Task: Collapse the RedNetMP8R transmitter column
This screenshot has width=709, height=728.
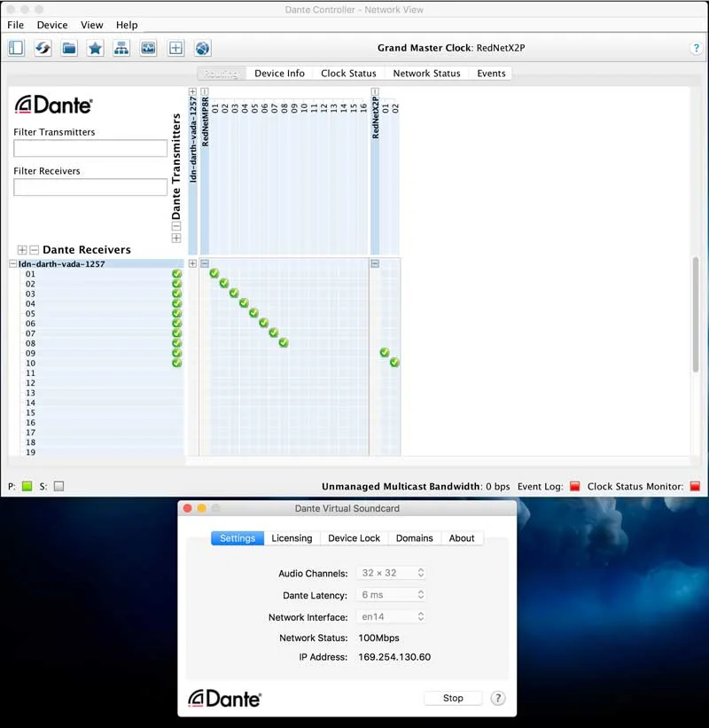Action: coord(205,92)
